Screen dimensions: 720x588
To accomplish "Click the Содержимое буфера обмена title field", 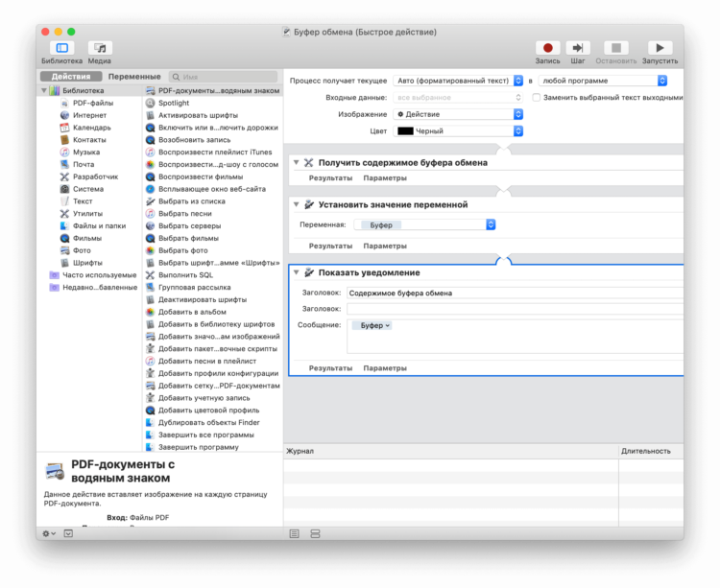I will click(x=515, y=294).
